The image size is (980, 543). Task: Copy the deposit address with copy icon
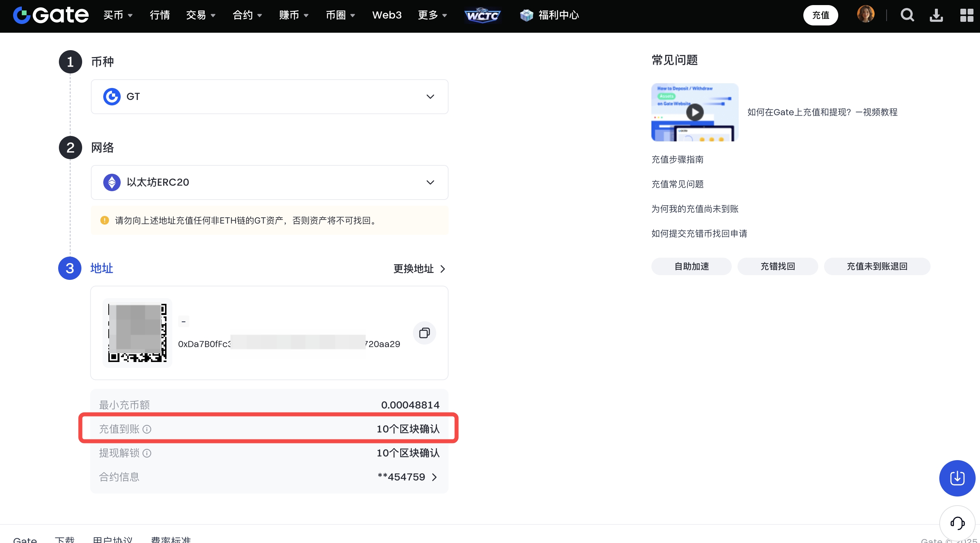(x=424, y=333)
